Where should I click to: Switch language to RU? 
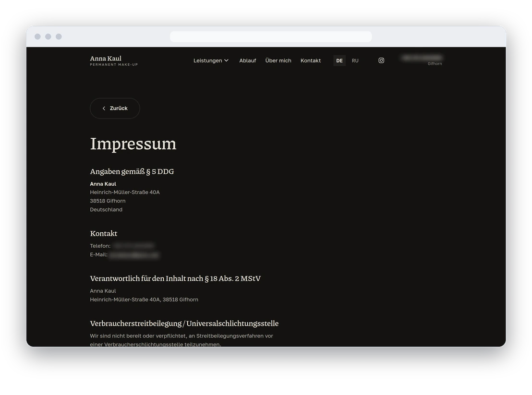coord(355,60)
